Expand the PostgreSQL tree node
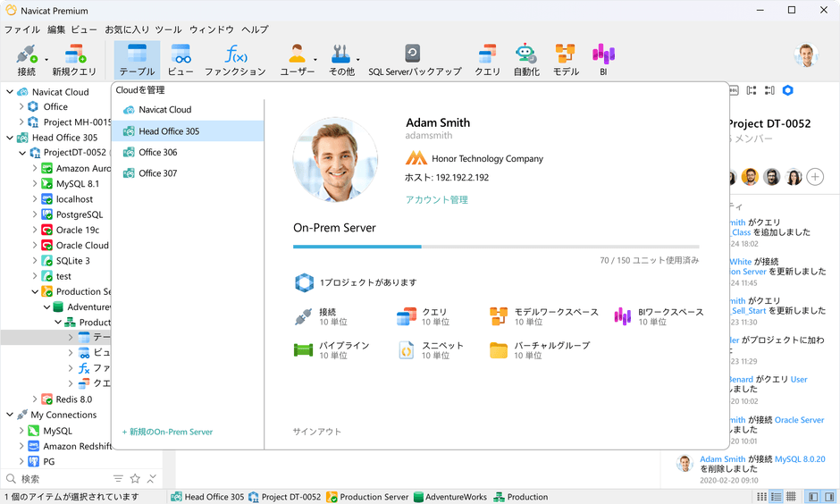The height and width of the screenshot is (504, 840). (35, 214)
